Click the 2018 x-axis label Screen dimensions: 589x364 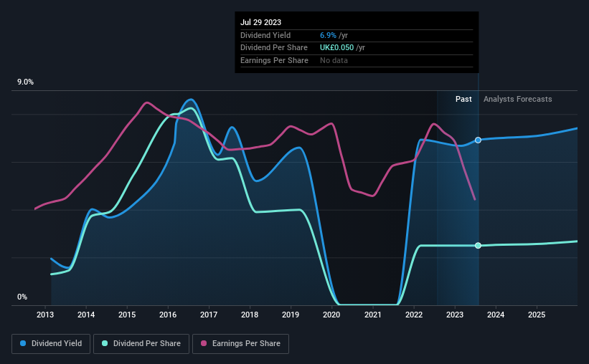[x=250, y=315]
